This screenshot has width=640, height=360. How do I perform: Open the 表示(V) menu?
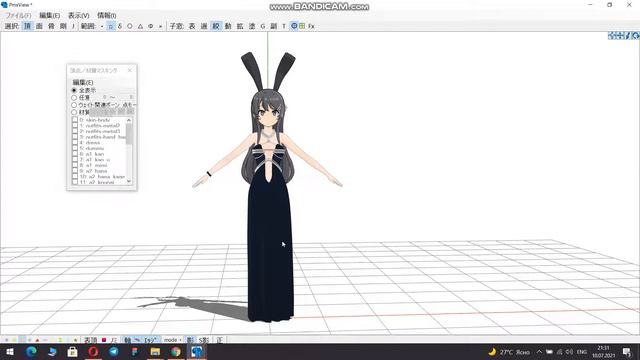pyautogui.click(x=78, y=16)
